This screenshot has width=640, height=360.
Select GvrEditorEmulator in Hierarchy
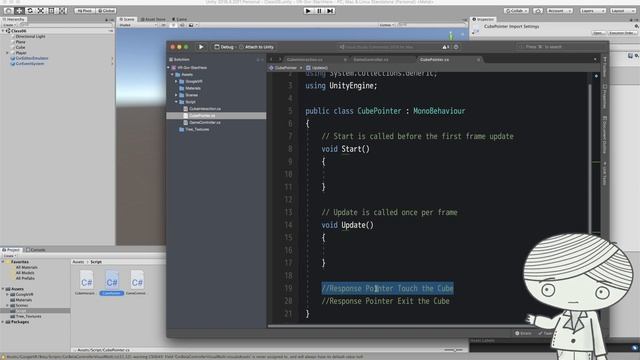[x=31, y=58]
